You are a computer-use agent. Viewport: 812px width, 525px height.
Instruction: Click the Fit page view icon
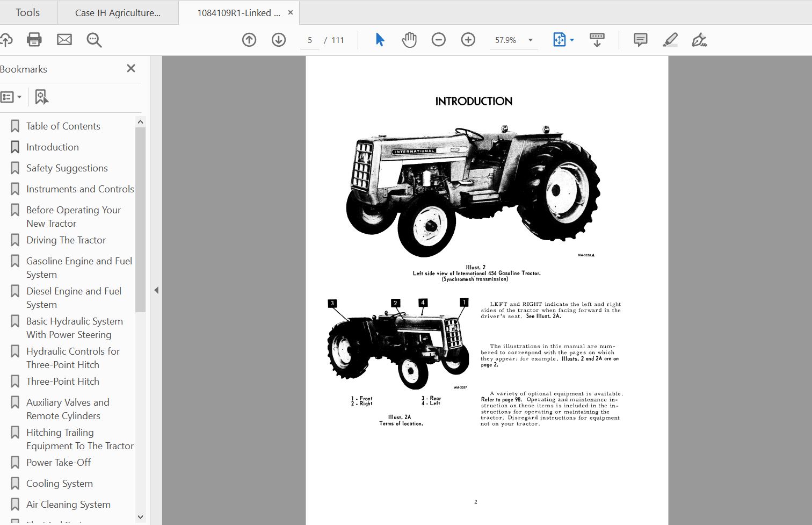point(559,40)
